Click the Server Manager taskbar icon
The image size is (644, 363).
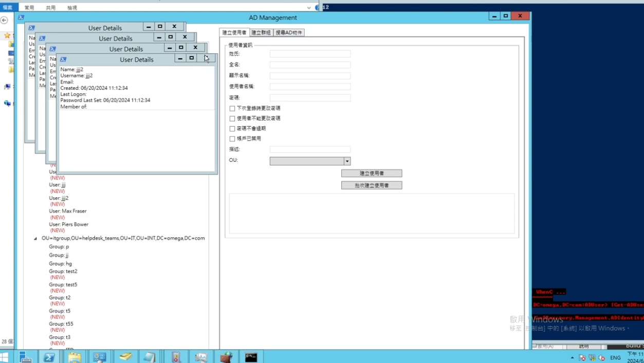[25, 357]
